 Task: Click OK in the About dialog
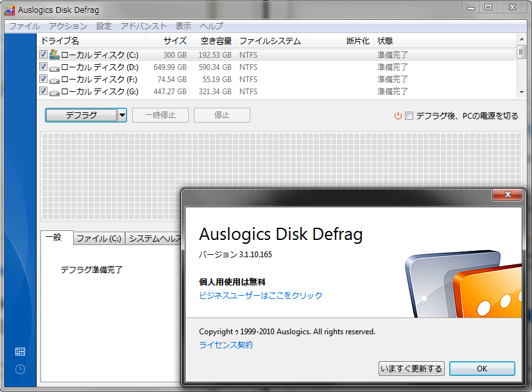pos(482,369)
